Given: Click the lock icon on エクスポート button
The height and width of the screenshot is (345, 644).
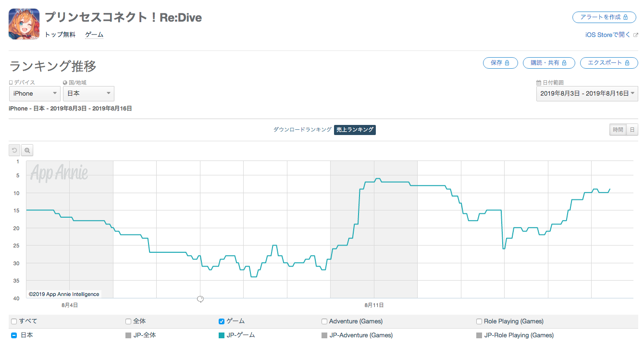Looking at the screenshot, I should coord(626,63).
